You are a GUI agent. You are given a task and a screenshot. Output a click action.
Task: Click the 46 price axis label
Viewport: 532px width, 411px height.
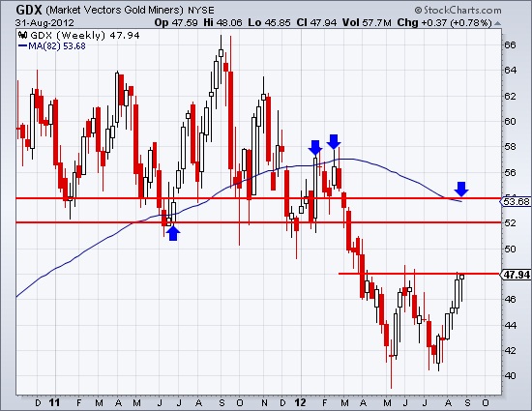[x=510, y=300]
